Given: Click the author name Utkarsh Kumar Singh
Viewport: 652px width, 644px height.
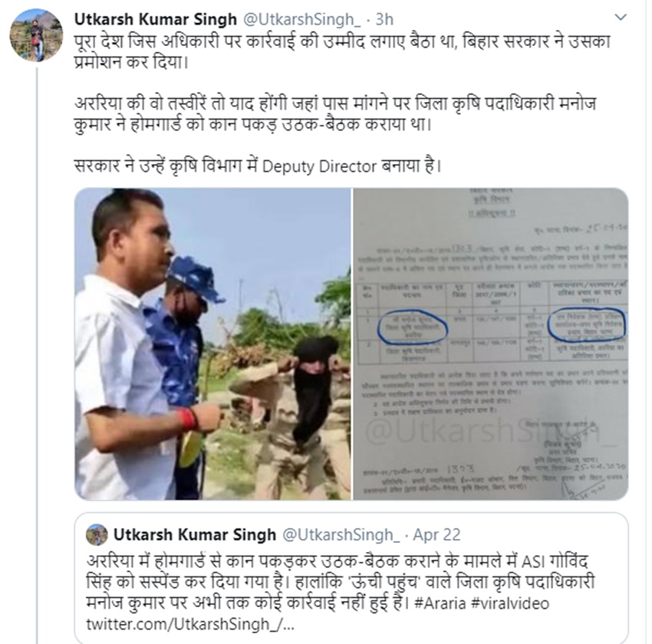Looking at the screenshot, I should 155,19.
